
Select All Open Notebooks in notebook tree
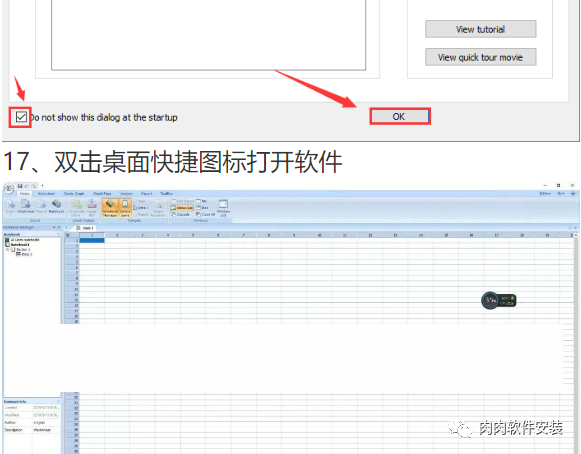pos(22,240)
